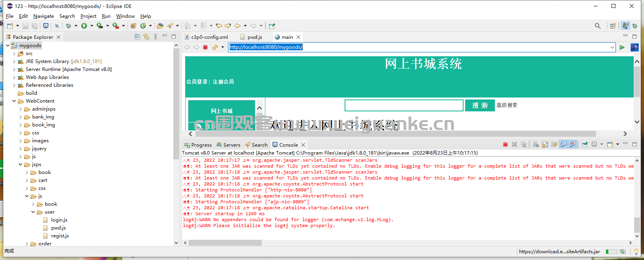The height and width of the screenshot is (260, 644).
Task: Click the light bulb tip icon in status bar
Action: pos(636,252)
